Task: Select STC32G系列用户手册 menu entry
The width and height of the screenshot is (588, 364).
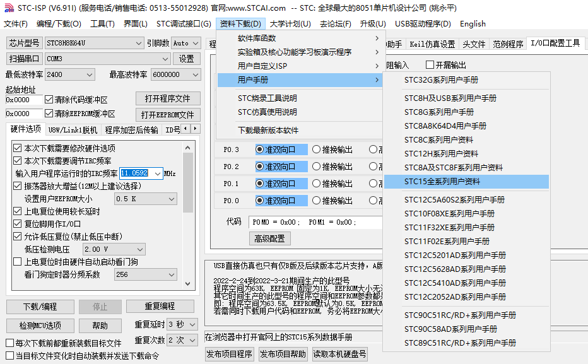Action: pyautogui.click(x=466, y=80)
